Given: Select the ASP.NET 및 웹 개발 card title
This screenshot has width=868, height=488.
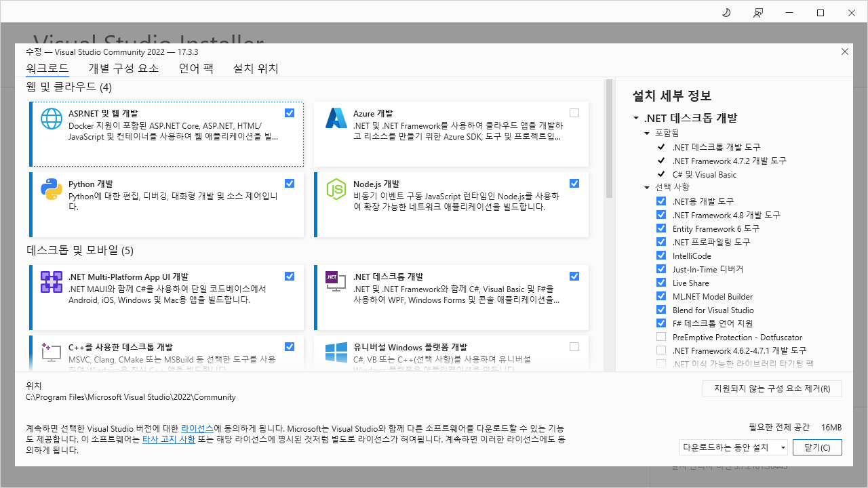Looking at the screenshot, I should click(x=103, y=113).
